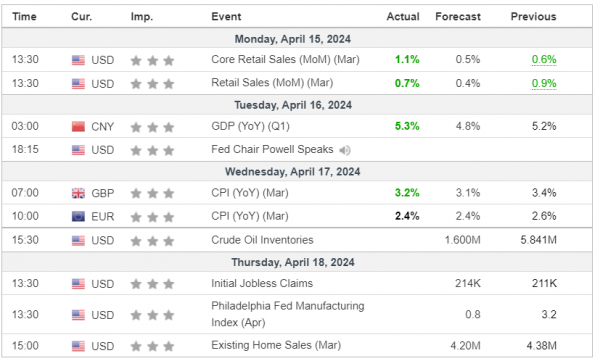The width and height of the screenshot is (600, 361).
Task: Open the UK CPI (YoY) (Mar) event at 07:00
Action: (250, 193)
